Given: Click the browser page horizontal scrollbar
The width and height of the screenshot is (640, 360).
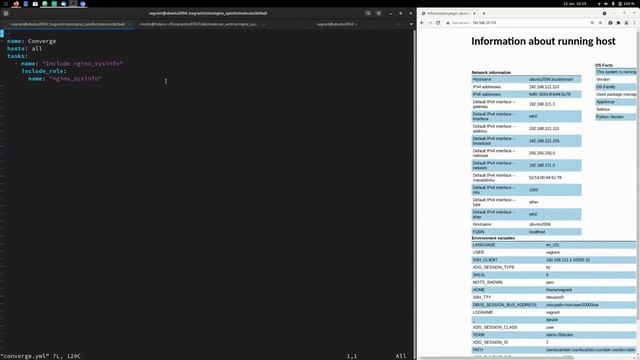Looking at the screenshot, I should [498, 358].
